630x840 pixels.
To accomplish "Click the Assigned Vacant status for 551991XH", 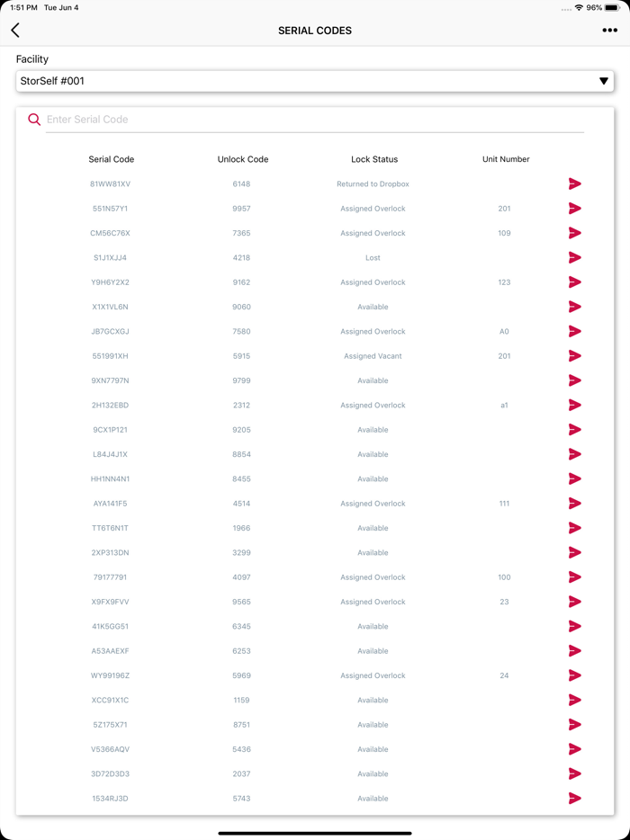I will pos(373,355).
